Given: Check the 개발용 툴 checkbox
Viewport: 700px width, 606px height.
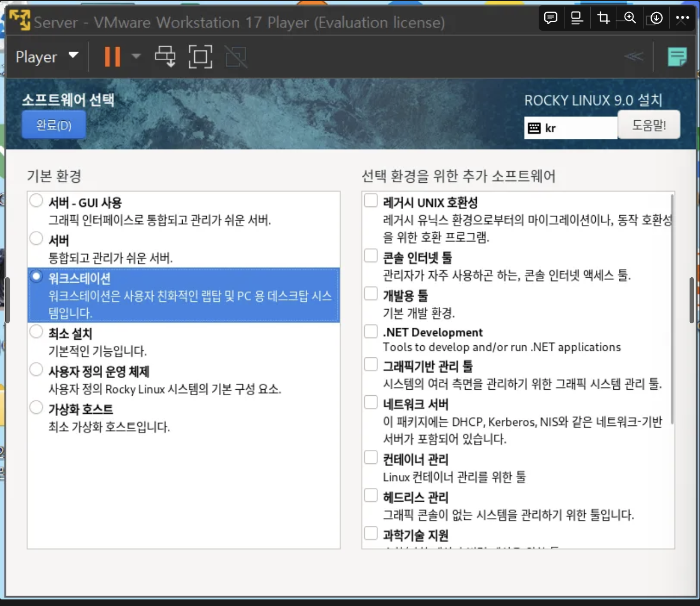Looking at the screenshot, I should click(x=371, y=294).
